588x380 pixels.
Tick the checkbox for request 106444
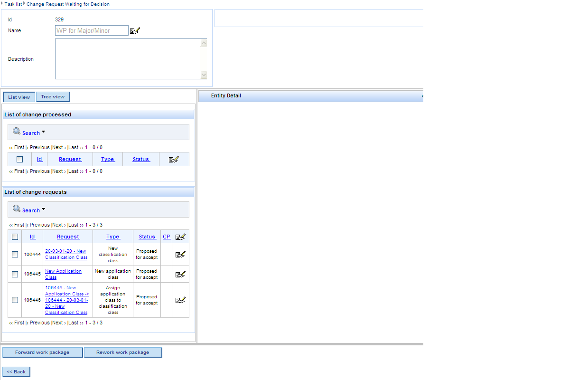[x=15, y=255]
